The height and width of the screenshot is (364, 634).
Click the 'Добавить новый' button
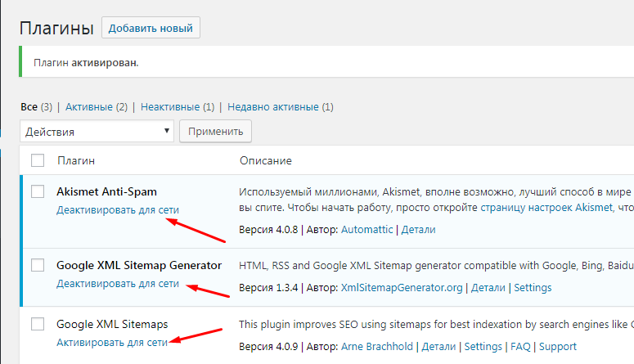(151, 28)
